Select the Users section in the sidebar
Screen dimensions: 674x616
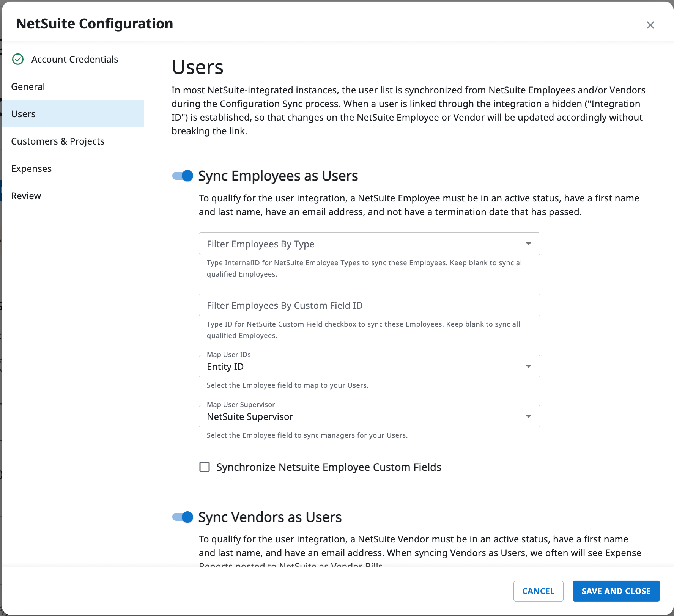(x=24, y=114)
